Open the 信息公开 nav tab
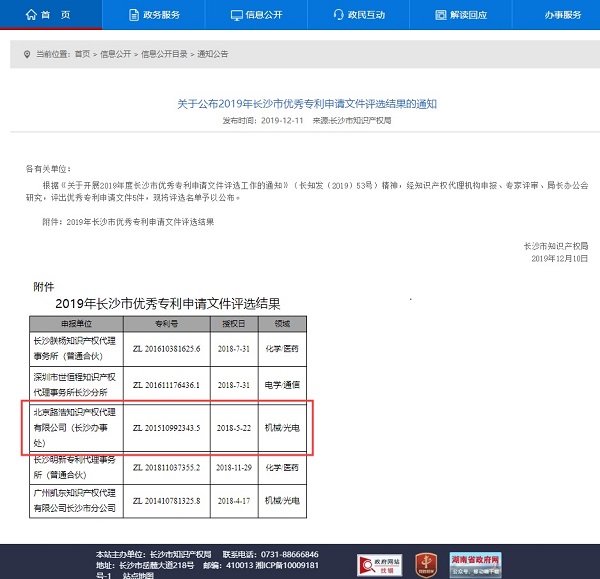Image resolution: width=600 pixels, height=579 pixels. [256, 15]
